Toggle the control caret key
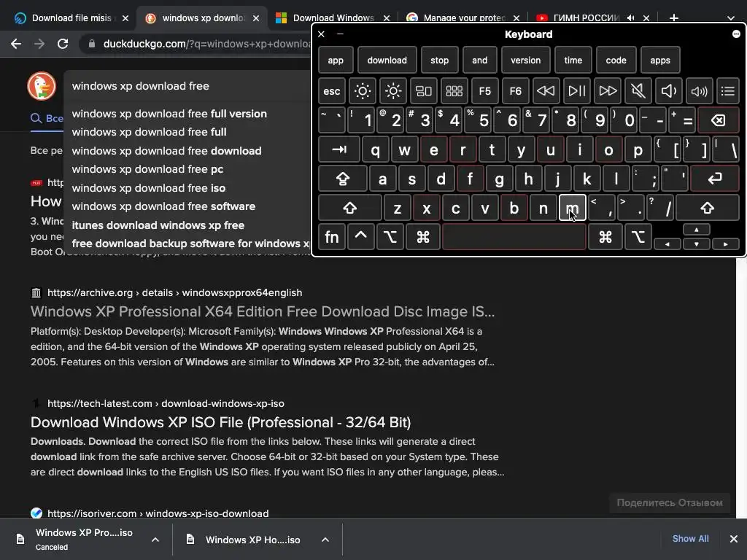Image resolution: width=747 pixels, height=560 pixels. tap(360, 237)
